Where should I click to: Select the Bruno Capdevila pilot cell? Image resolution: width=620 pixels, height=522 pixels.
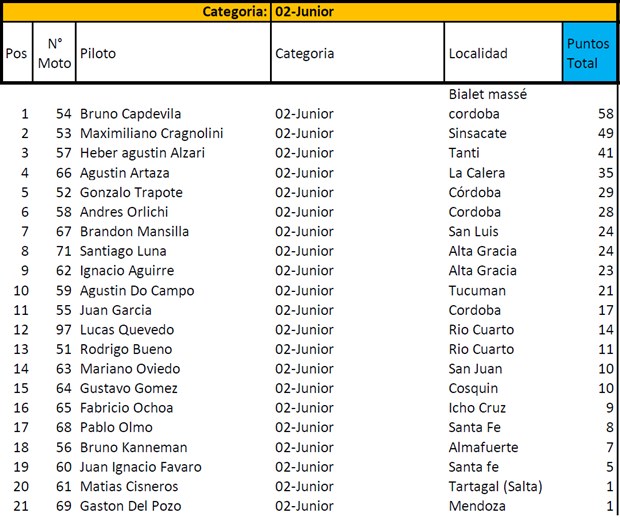(130, 113)
